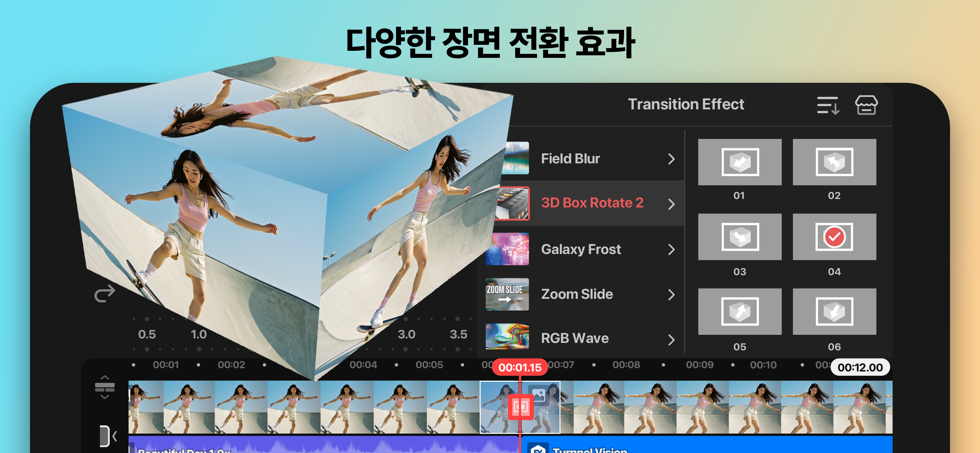Open the sort order icon in Transition Effect header
Screen dimensions: 980x453
tap(828, 105)
